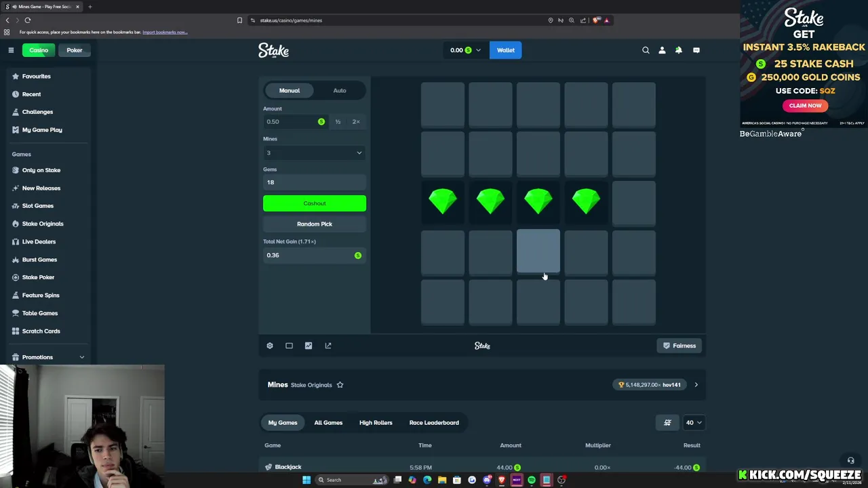Image resolution: width=868 pixels, height=488 pixels.
Task: Click the green Cashout button
Action: (x=315, y=203)
